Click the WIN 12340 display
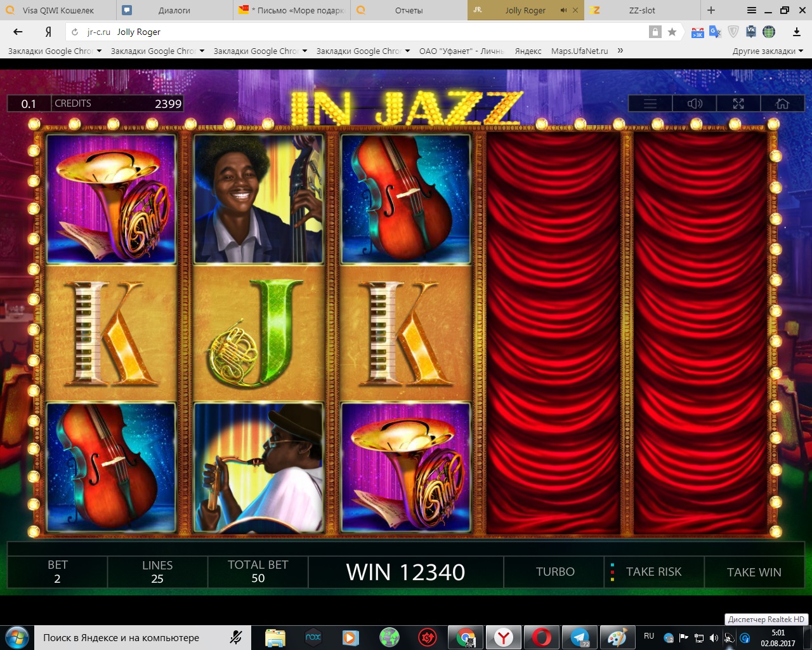This screenshot has height=650, width=812. (x=406, y=572)
